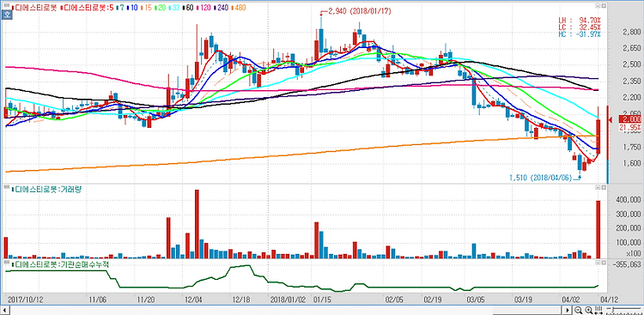This screenshot has height=315, width=644.
Task: Select the 디에스티로봇:5 moving average legend
Action: point(88,8)
